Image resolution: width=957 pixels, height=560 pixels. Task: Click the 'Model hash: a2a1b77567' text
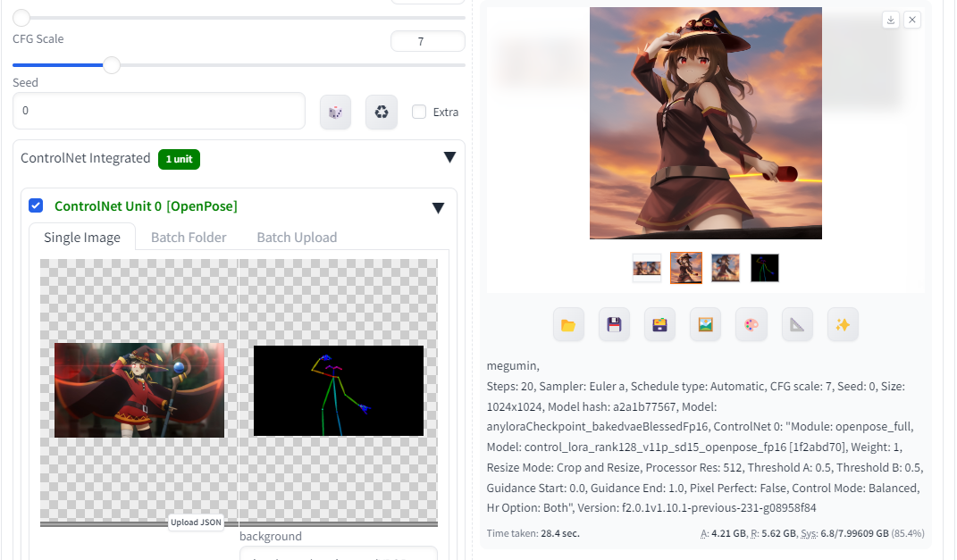pos(611,406)
